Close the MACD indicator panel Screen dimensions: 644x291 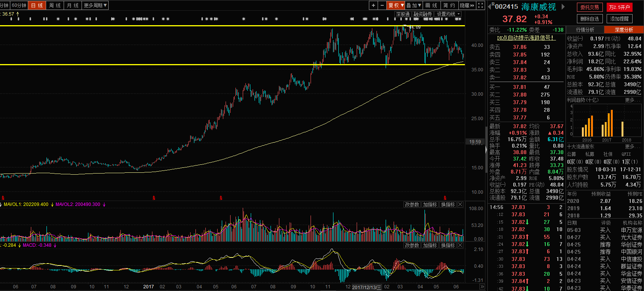tap(460, 246)
